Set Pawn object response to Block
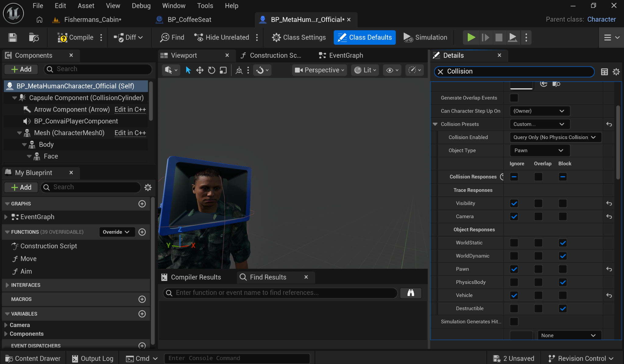 pyautogui.click(x=562, y=269)
